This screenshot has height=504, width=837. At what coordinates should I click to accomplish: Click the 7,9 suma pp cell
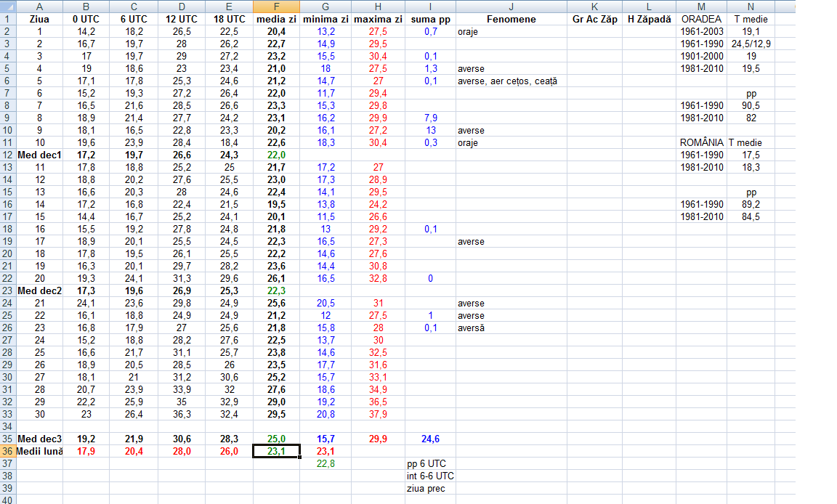(430, 118)
